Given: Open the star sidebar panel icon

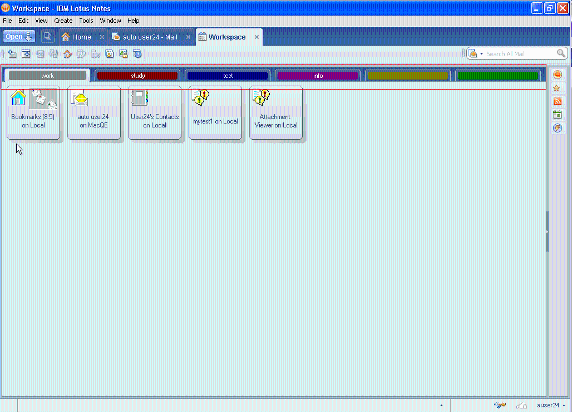Looking at the screenshot, I should coord(557,88).
